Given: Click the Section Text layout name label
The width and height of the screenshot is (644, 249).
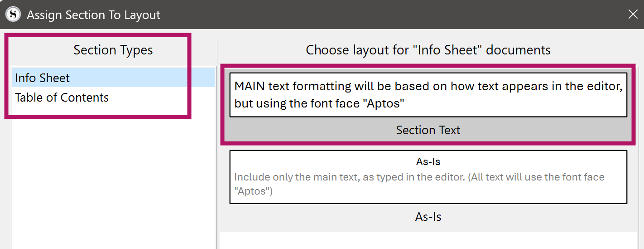Looking at the screenshot, I should (x=428, y=130).
